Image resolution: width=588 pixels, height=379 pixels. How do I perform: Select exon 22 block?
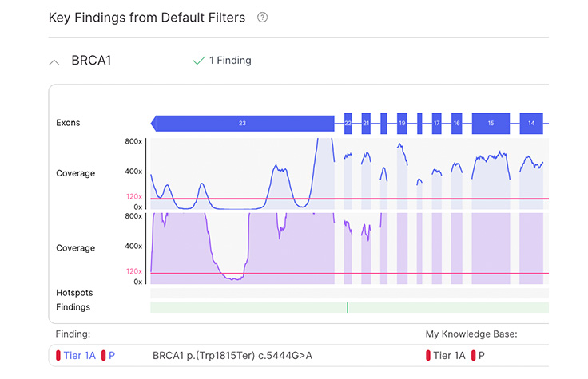click(x=348, y=123)
